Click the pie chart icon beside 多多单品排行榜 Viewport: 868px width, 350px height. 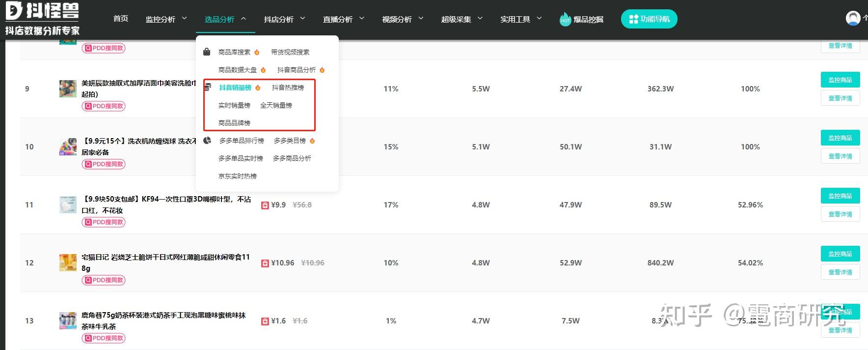tap(207, 140)
